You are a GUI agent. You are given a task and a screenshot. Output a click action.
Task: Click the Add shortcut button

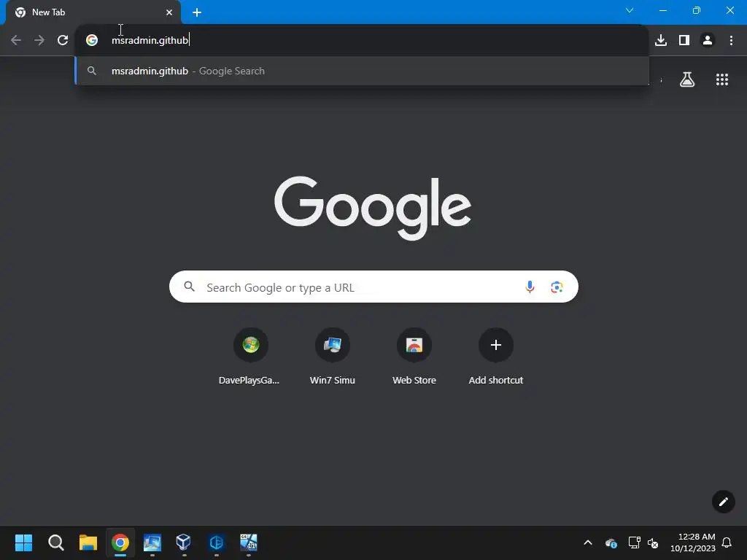[x=496, y=357]
